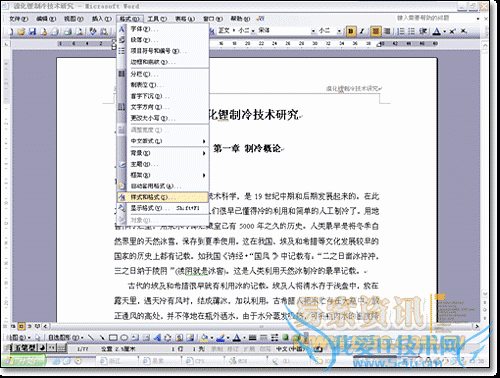Screen dimensions: 500x378
Task: Click the Shadow Style green box icon
Action: (x=285, y=338)
